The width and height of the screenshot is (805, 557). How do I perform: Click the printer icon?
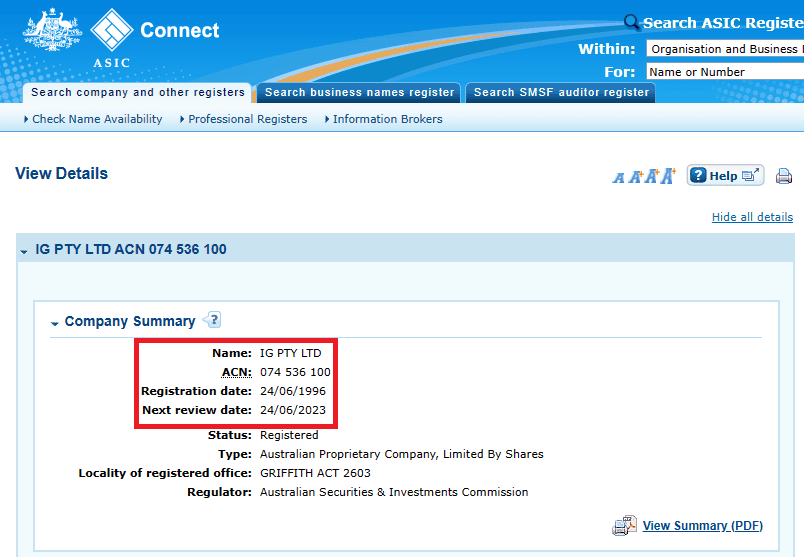click(x=783, y=176)
